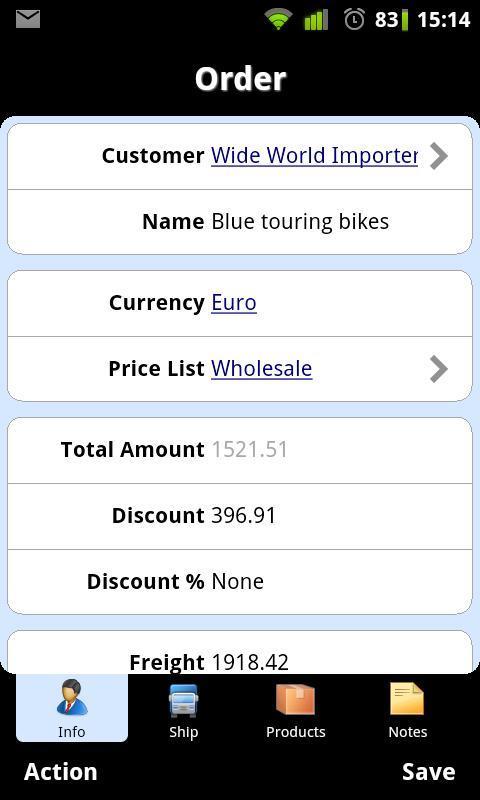Open the Wide World Importers customer link
Image resolution: width=480 pixels, height=800 pixels.
point(314,155)
